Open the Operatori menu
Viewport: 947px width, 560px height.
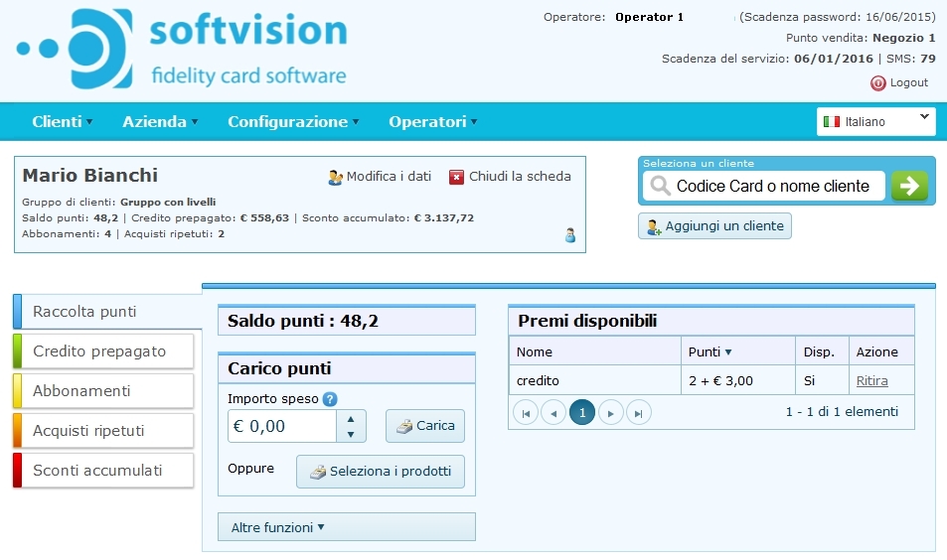tap(432, 122)
